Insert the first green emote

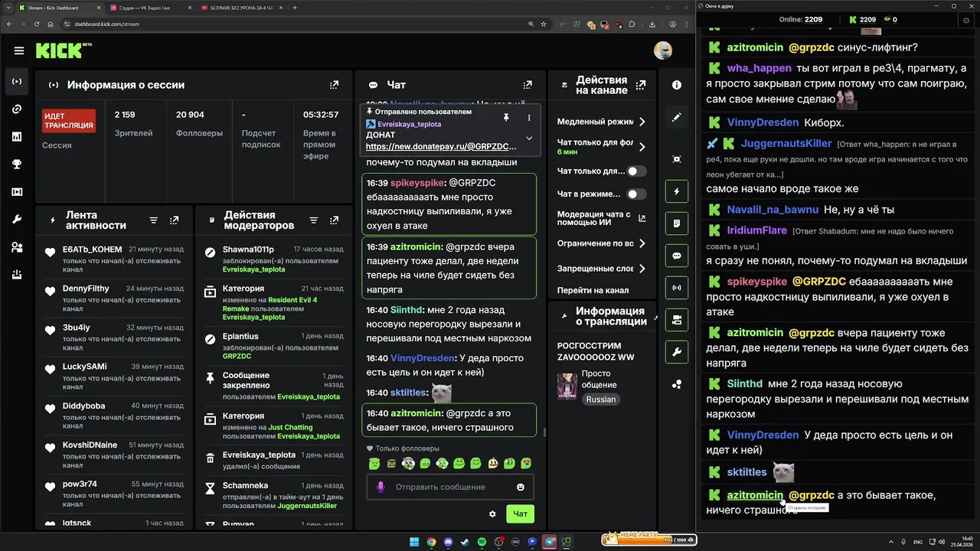(x=374, y=464)
